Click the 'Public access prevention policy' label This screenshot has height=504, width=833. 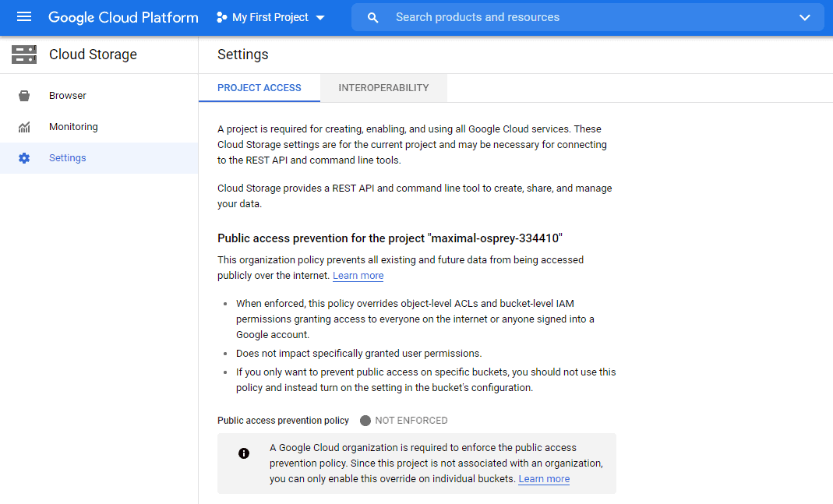(283, 421)
